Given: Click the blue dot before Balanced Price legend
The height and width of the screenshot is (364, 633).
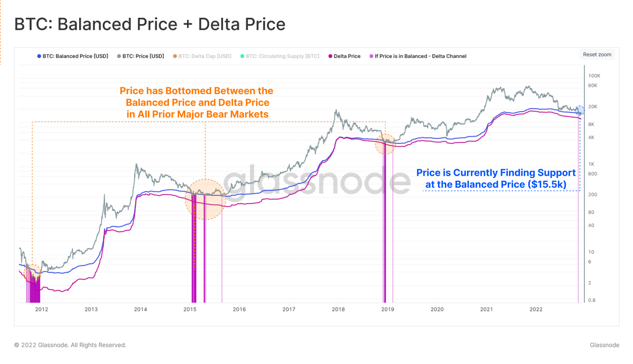Looking at the screenshot, I should [39, 56].
